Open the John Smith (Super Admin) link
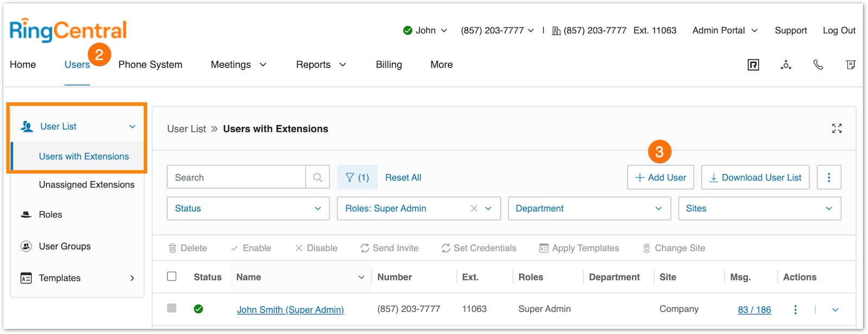This screenshot has width=868, height=334. pyautogui.click(x=290, y=310)
